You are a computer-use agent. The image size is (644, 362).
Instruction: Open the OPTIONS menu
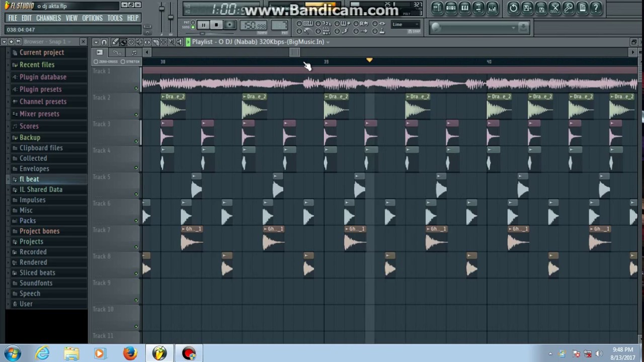[x=92, y=18]
